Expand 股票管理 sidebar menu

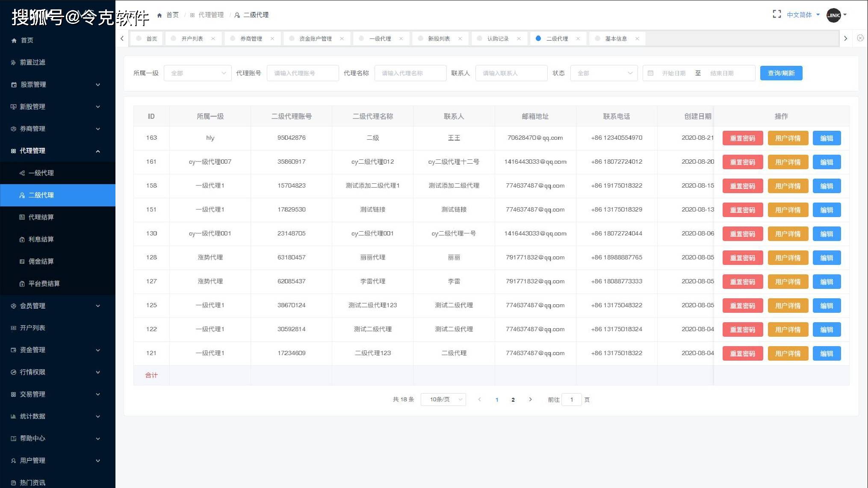pos(58,85)
